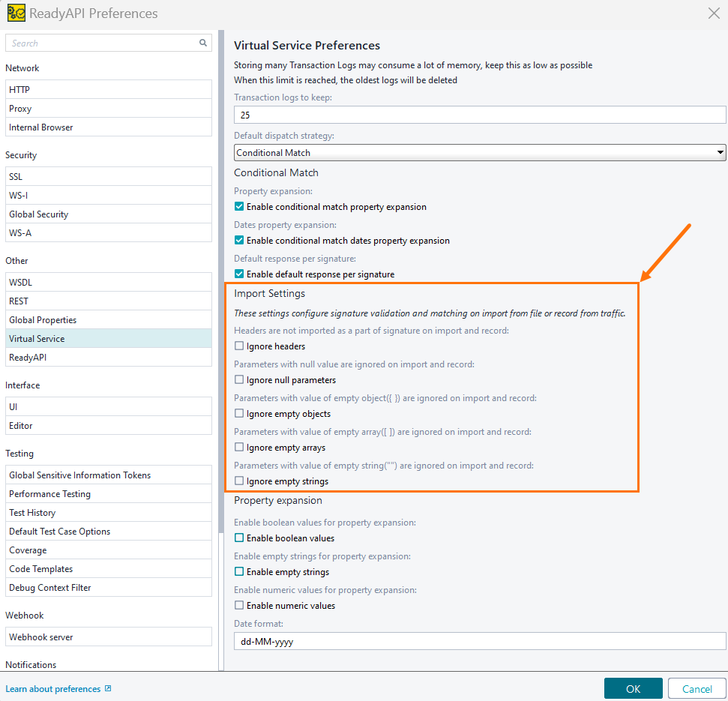Check Ignore empty objects
The height and width of the screenshot is (701, 728).
coord(240,414)
